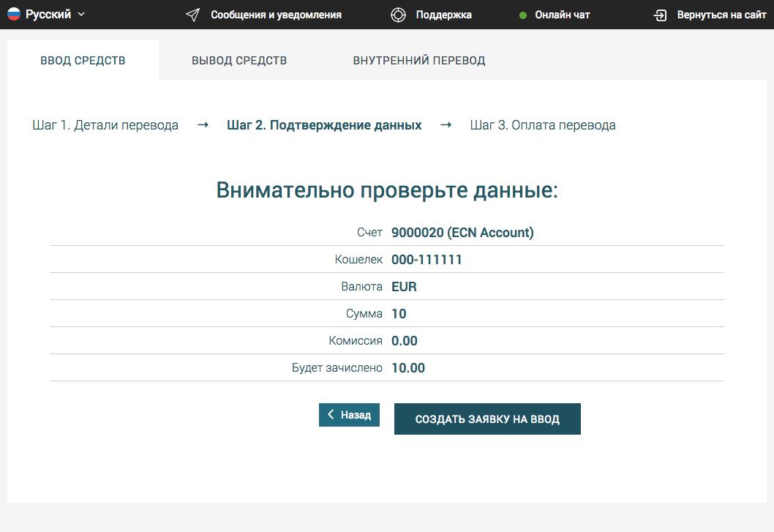
Task: Open Онлайн чат
Action: tap(563, 15)
